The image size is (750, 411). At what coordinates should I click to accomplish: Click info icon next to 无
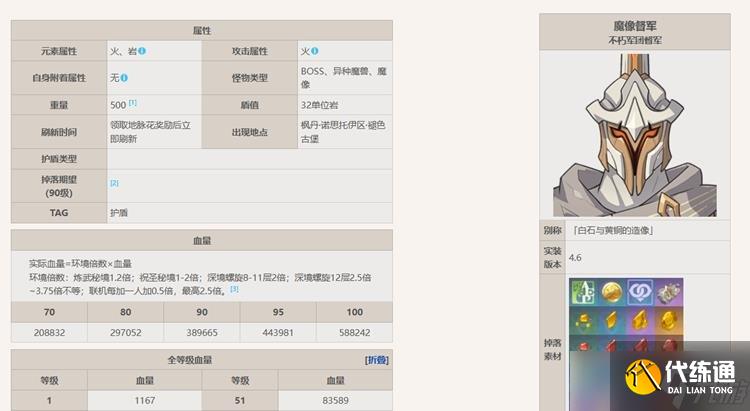(x=124, y=78)
